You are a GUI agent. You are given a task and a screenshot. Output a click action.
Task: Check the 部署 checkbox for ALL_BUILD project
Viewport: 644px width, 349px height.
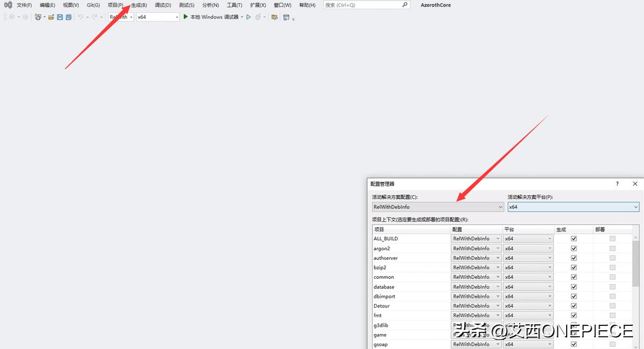(x=612, y=238)
